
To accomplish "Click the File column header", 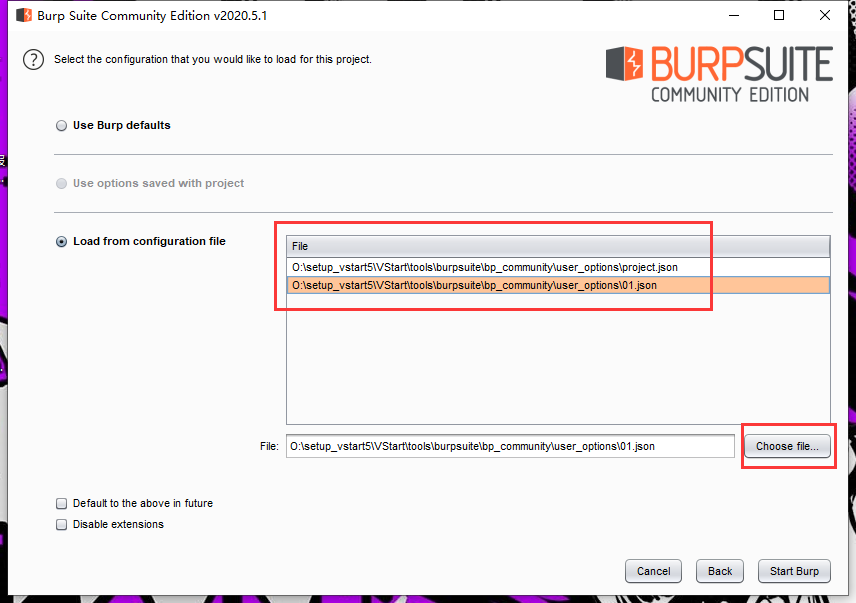I will [x=558, y=246].
